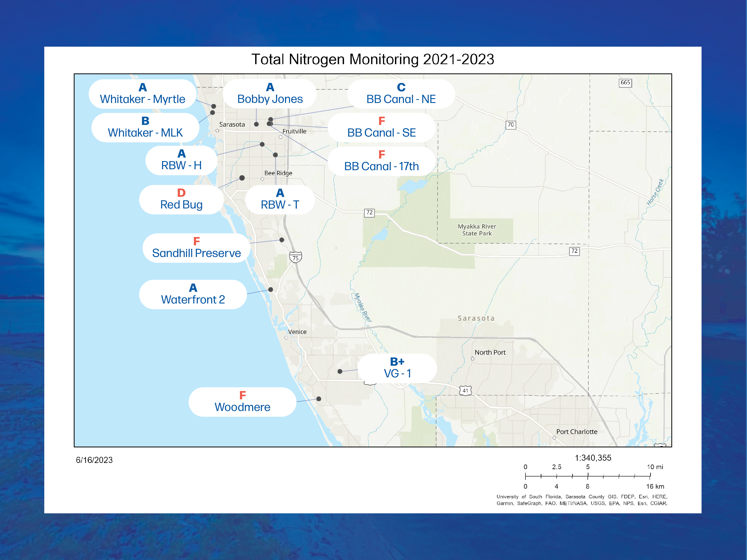Select the Bobby Jones station dot on the map
This screenshot has width=747, height=560.
(x=257, y=125)
